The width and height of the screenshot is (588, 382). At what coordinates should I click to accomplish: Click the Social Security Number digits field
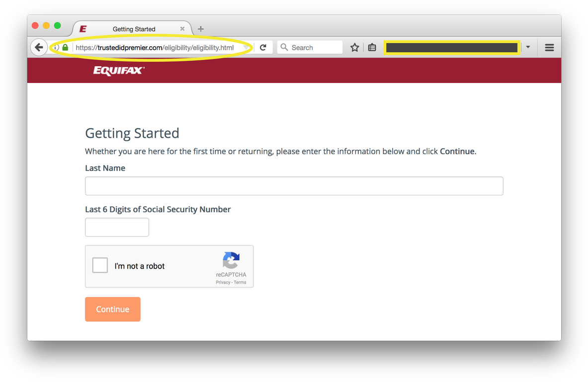coord(117,227)
